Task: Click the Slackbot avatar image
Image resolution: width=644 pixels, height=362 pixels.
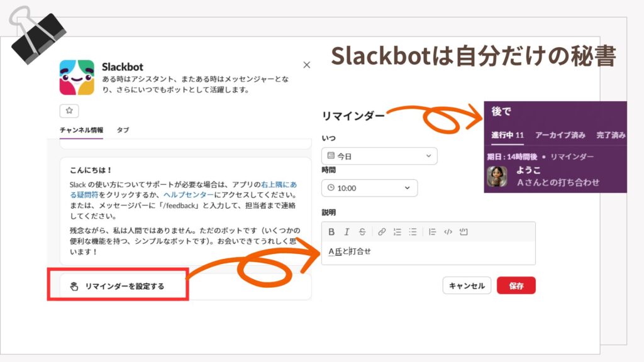Action: click(x=77, y=77)
